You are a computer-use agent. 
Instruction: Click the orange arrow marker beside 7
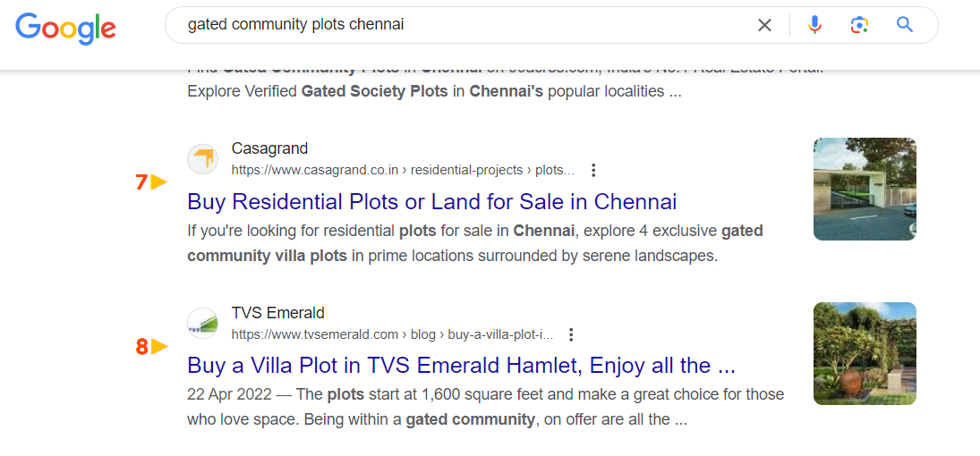pos(158,182)
